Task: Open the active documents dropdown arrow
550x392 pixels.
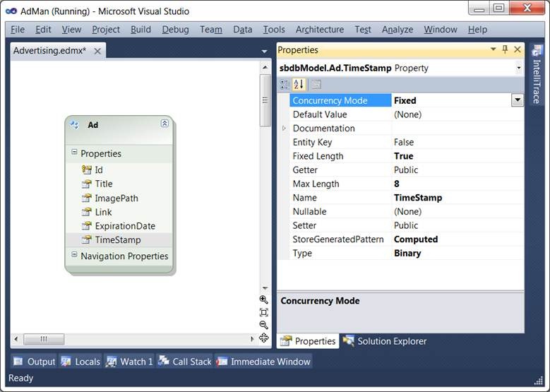Action: (264, 52)
